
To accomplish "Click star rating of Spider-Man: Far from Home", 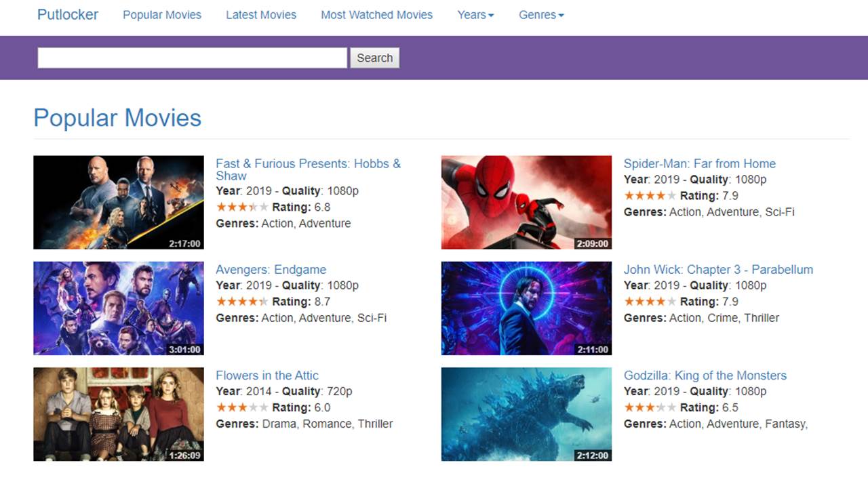I will coord(650,195).
